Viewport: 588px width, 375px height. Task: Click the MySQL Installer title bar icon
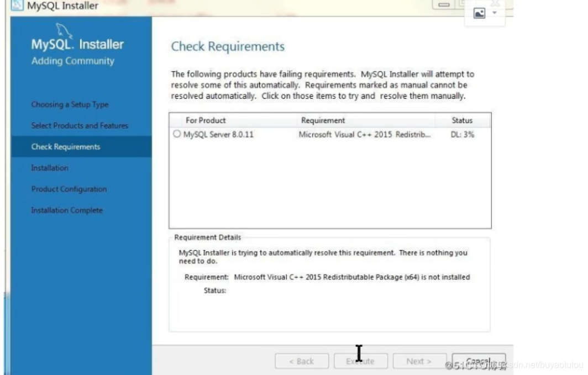pos(17,5)
